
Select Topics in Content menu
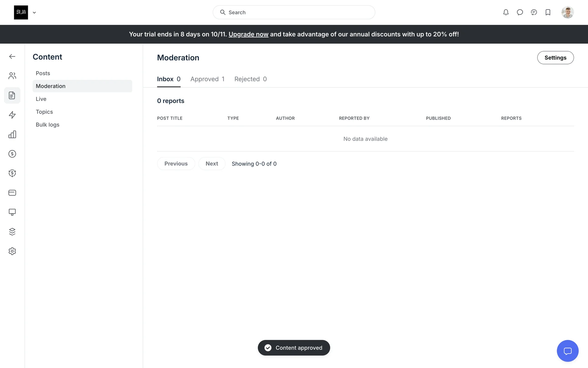(44, 112)
